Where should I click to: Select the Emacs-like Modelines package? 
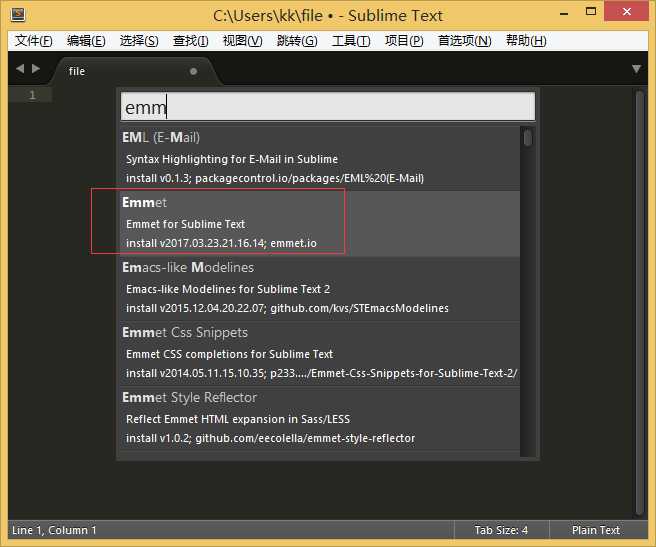[320, 288]
